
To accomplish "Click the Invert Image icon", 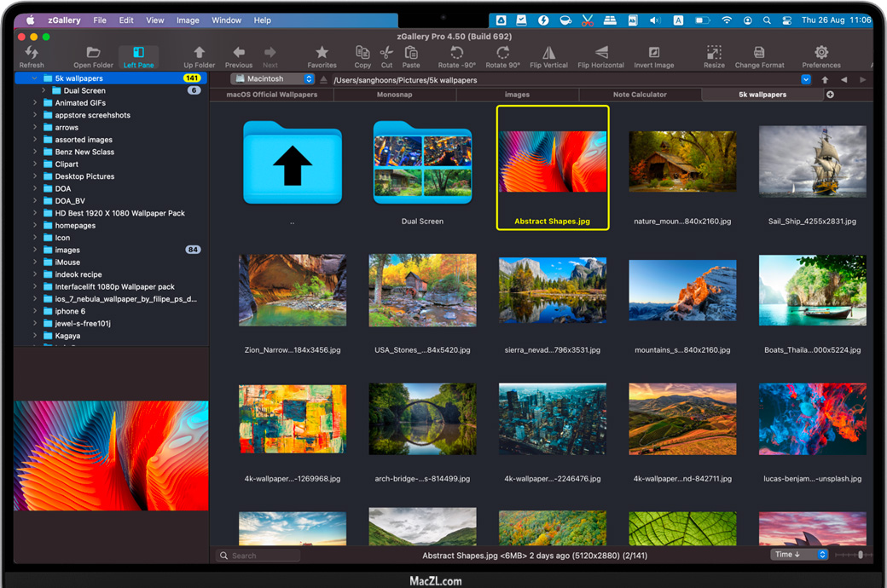I will [x=653, y=53].
